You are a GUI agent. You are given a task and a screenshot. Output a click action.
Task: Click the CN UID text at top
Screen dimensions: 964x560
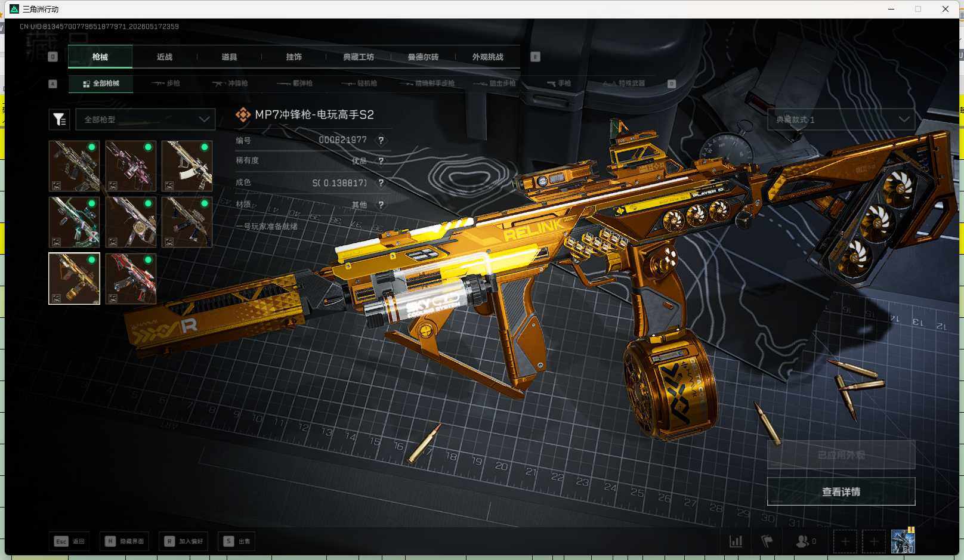(99, 26)
